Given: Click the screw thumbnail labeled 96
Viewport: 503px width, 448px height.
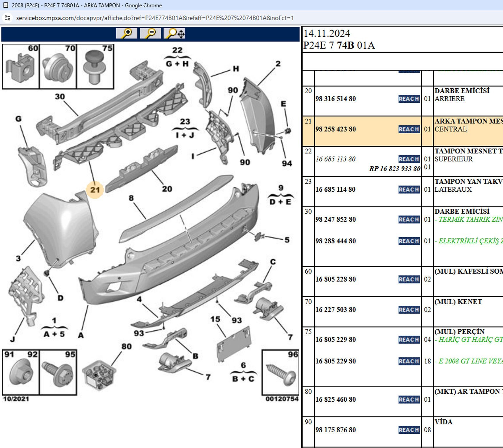Looking at the screenshot, I should click(x=280, y=372).
